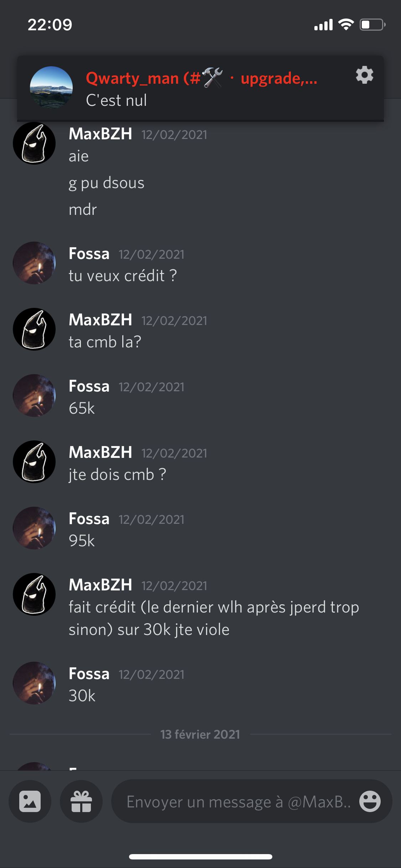Tap the Fossa username above "95k"
The width and height of the screenshot is (401, 868).
[89, 518]
